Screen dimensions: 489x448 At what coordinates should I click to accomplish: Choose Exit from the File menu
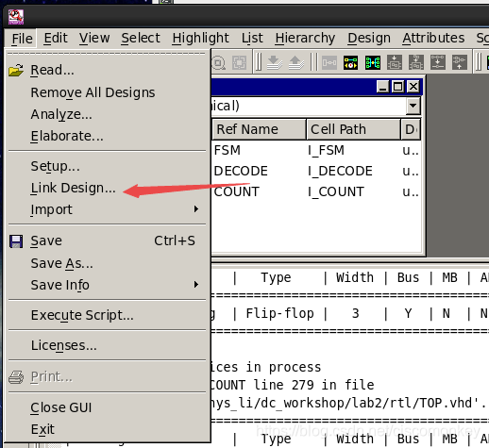107,429
